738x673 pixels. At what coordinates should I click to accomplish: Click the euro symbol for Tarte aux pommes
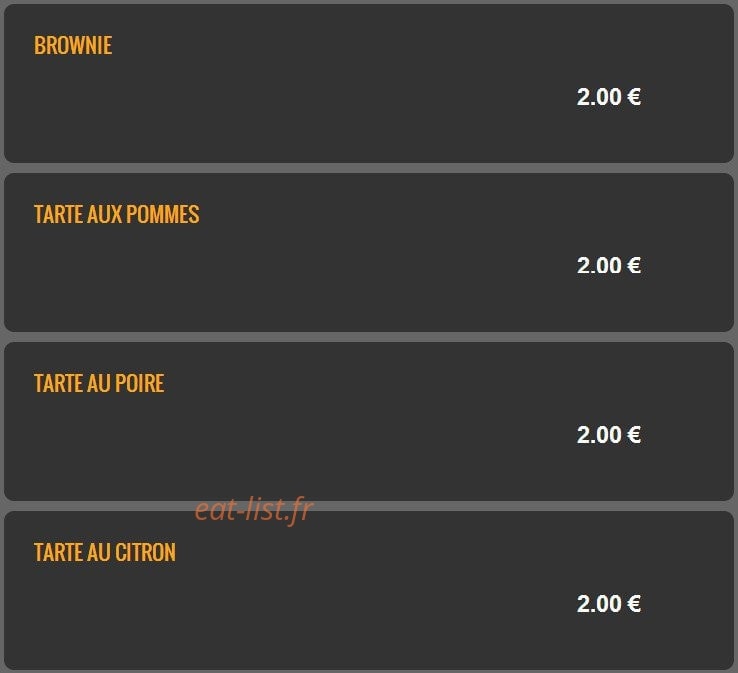tap(634, 265)
